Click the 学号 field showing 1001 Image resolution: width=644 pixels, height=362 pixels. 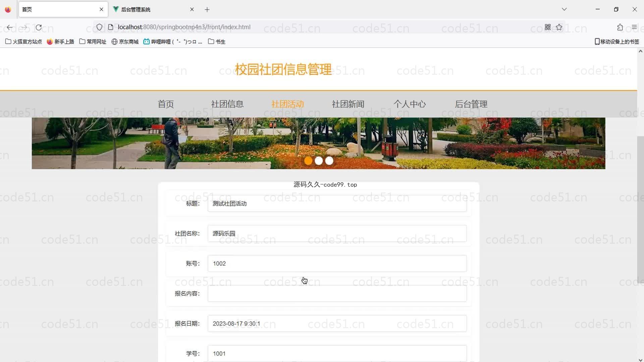tap(337, 353)
